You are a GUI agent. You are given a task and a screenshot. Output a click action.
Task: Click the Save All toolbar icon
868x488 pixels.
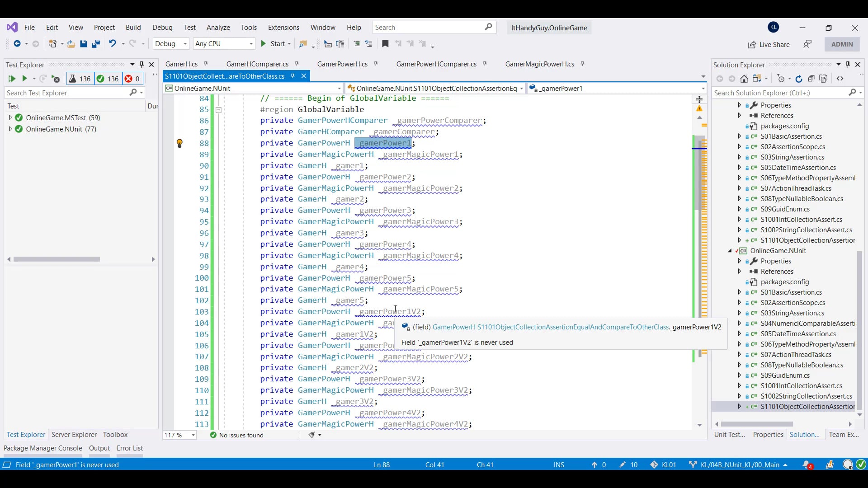click(x=95, y=44)
